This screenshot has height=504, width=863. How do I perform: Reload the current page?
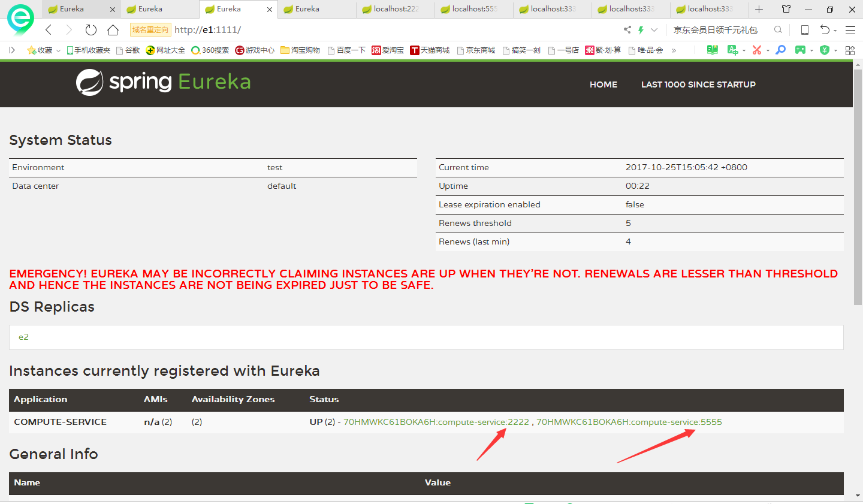pyautogui.click(x=91, y=30)
